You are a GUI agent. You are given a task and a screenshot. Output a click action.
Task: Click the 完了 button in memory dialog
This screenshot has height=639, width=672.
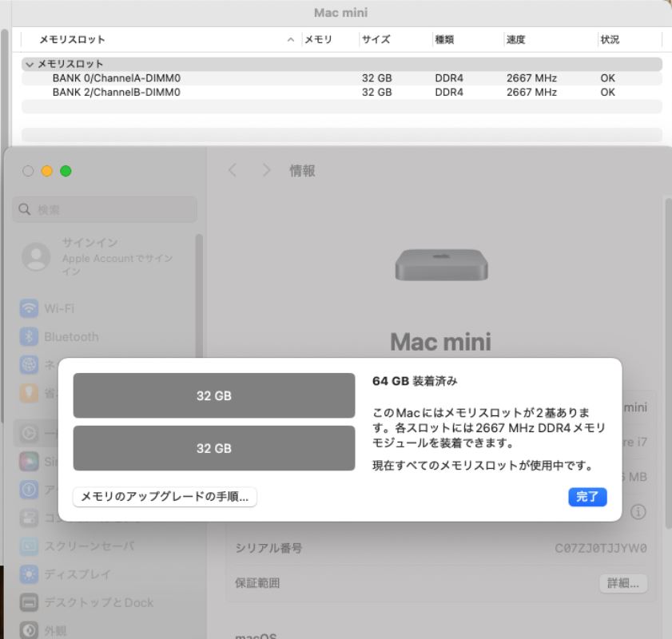[587, 497]
